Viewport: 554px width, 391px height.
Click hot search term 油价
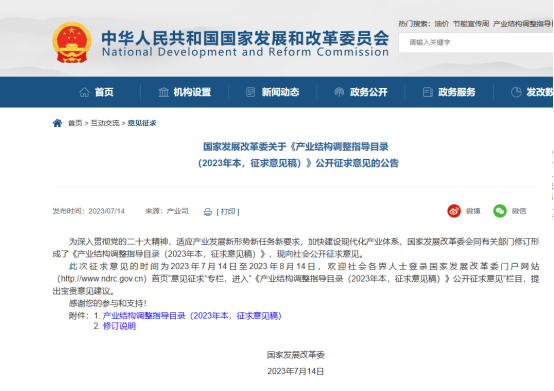click(442, 24)
